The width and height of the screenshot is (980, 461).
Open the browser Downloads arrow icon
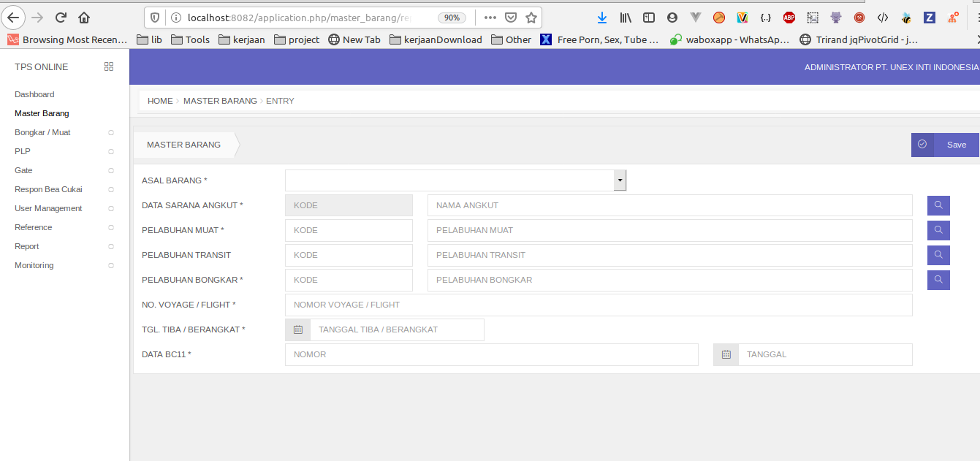click(601, 18)
